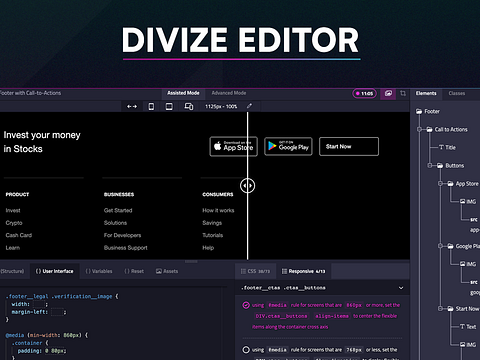The height and width of the screenshot is (360, 480).
Task: Click IMG image icon under Start Now
Action: [x=463, y=344]
